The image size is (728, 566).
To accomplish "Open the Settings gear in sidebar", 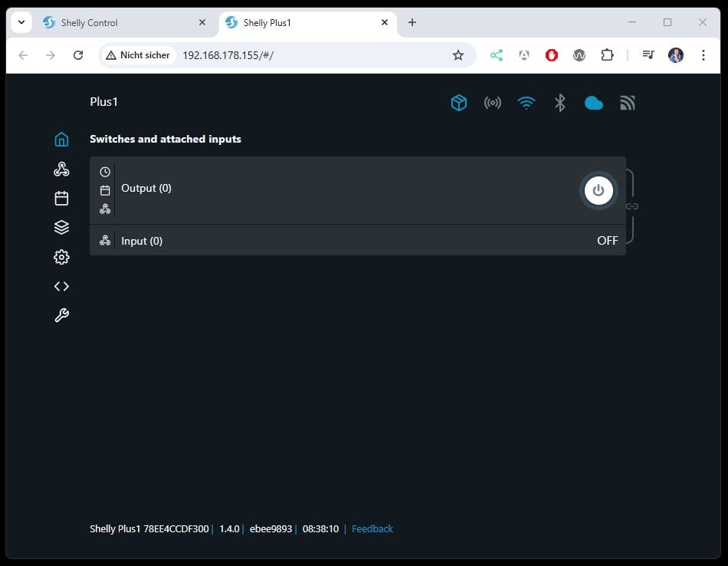I will (61, 257).
